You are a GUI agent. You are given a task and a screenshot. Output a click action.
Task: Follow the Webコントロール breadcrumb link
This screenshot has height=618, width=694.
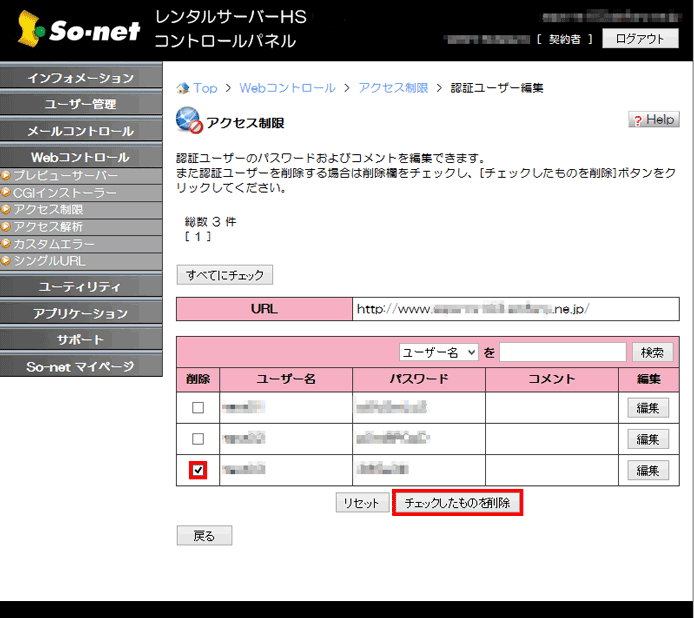coord(287,88)
